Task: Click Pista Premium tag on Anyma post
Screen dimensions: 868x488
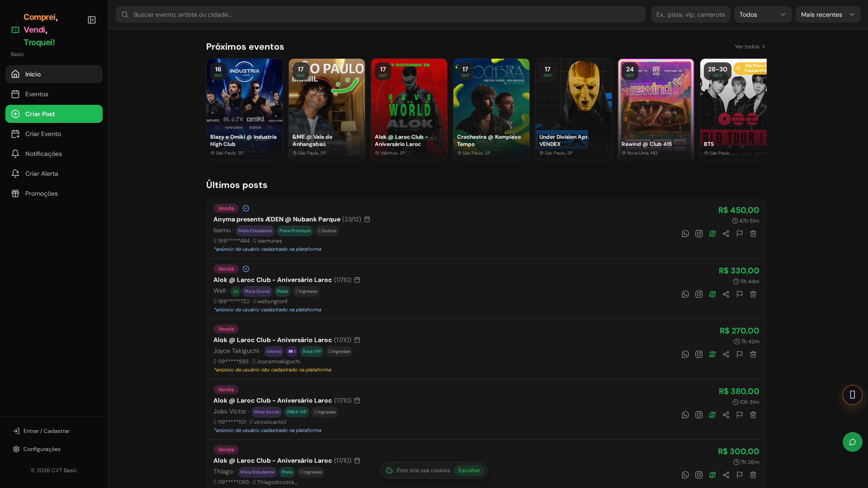Action: [295, 231]
